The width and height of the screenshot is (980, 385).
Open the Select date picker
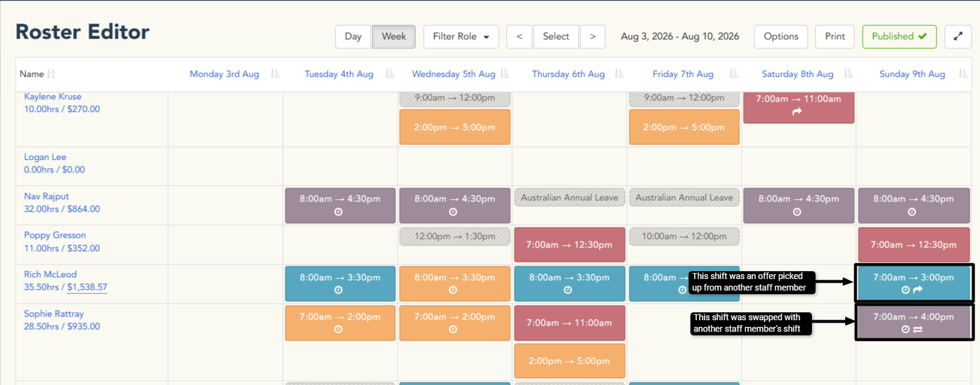tap(556, 36)
